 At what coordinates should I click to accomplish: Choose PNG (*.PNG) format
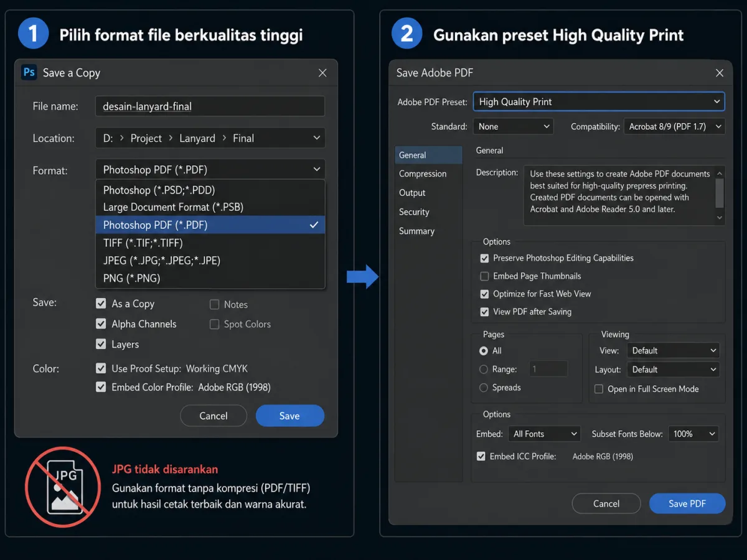pos(210,278)
